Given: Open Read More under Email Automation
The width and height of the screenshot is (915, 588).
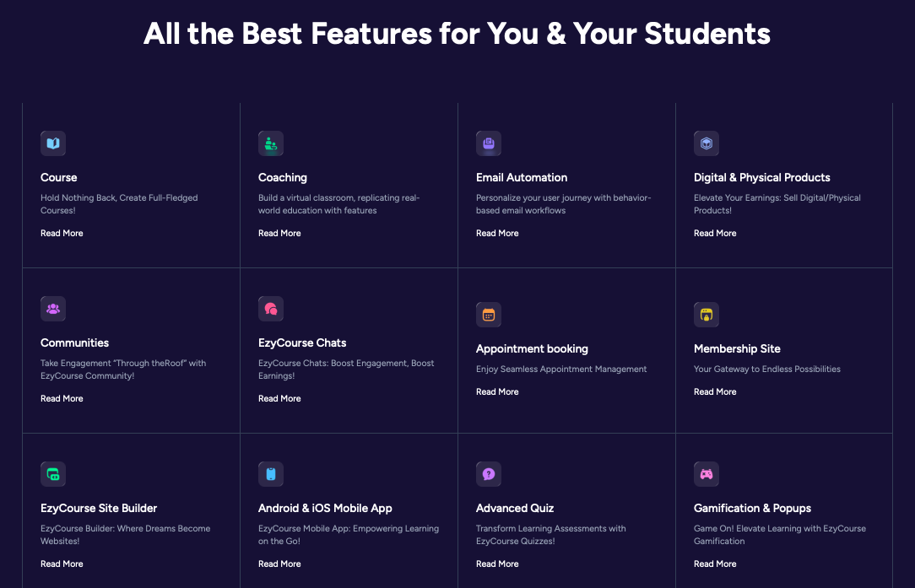Looking at the screenshot, I should pyautogui.click(x=497, y=234).
